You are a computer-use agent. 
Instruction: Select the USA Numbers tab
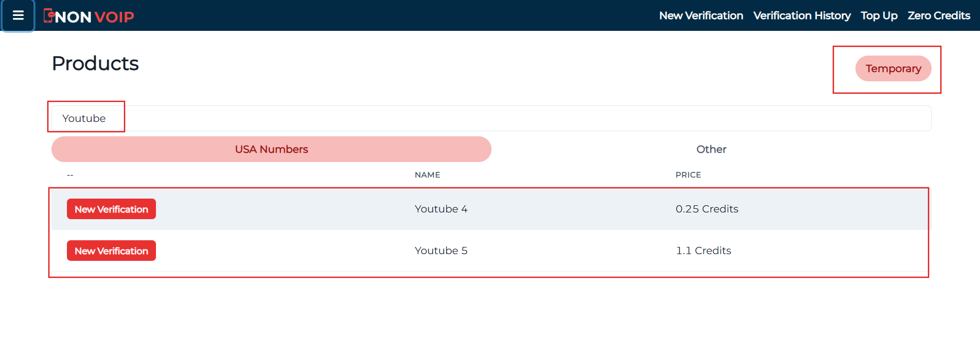pyautogui.click(x=271, y=149)
